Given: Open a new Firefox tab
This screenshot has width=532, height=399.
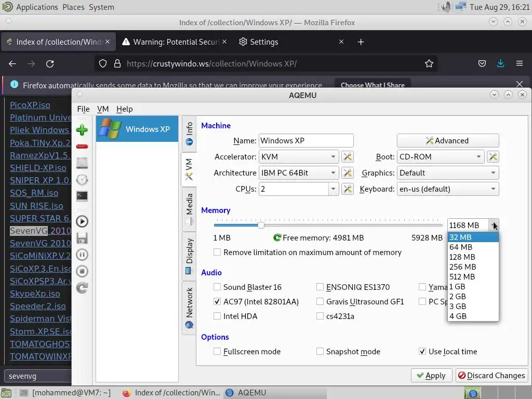Looking at the screenshot, I should (361, 42).
